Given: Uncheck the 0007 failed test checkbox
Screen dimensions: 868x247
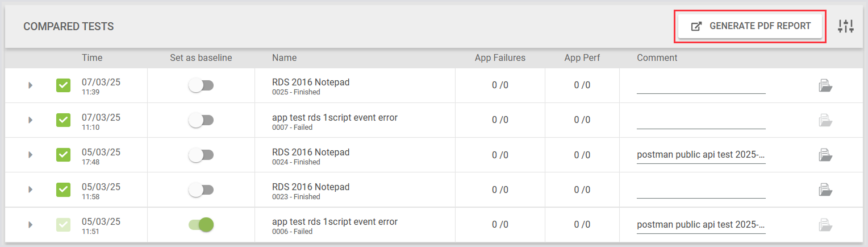Looking at the screenshot, I should point(63,120).
